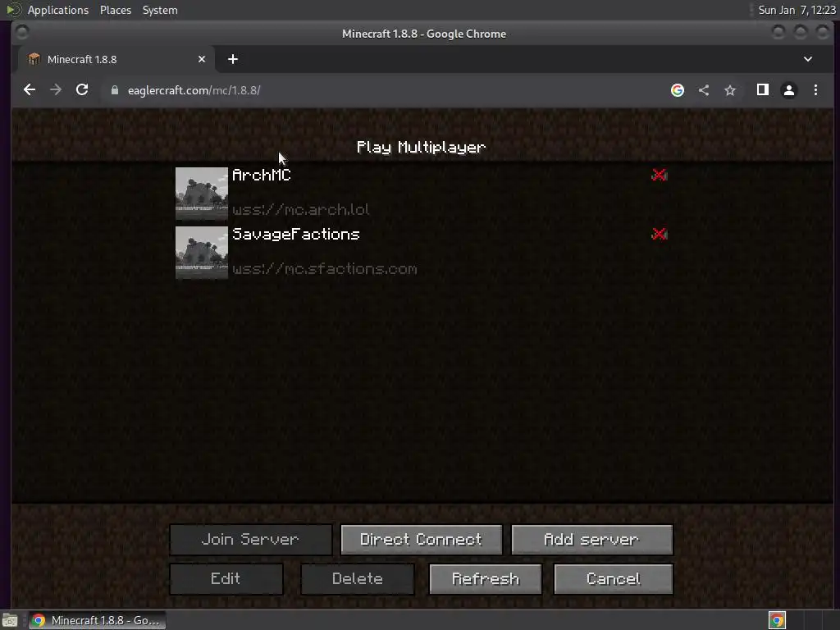Click the wss://mc.arch.lol address text
The image size is (840, 630).
pos(300,209)
